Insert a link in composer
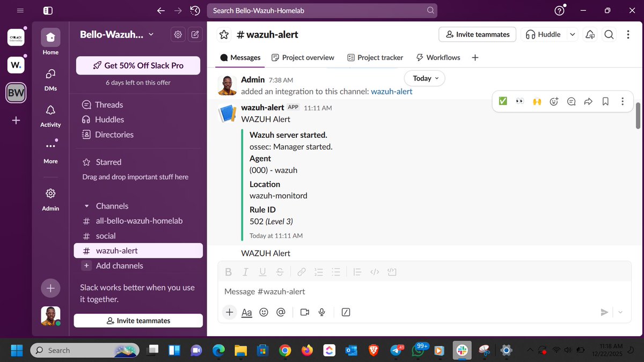The width and height of the screenshot is (644, 362). pyautogui.click(x=302, y=272)
